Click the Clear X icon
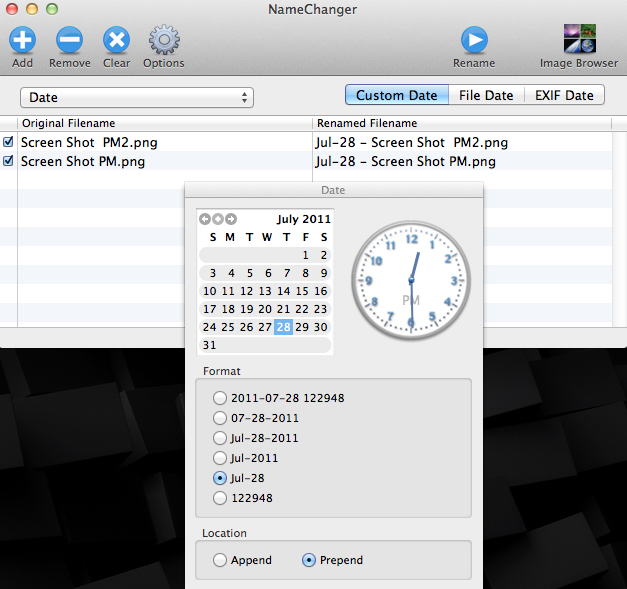627x589 pixels. point(116,40)
